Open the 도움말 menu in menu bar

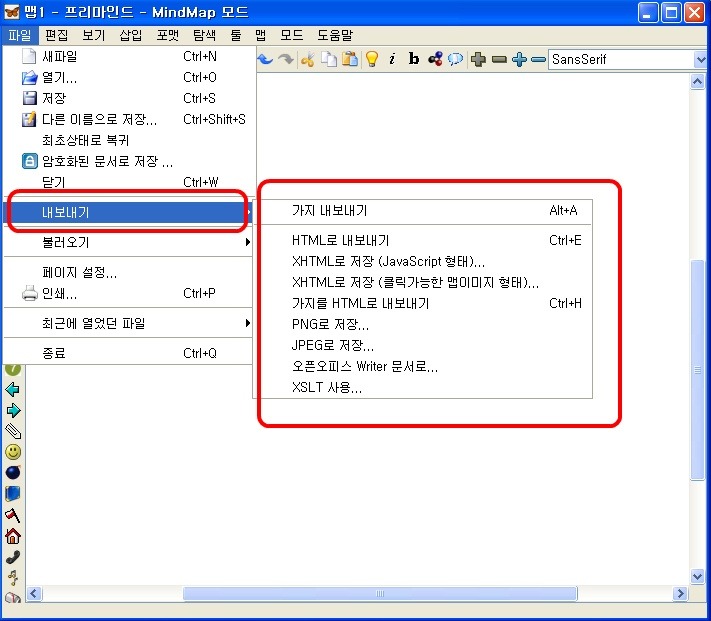coord(334,34)
